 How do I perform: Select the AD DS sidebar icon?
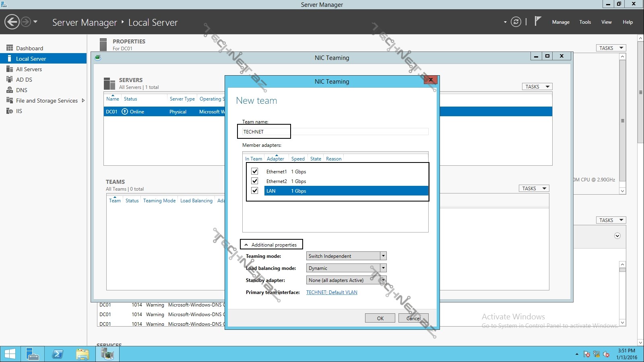10,80
